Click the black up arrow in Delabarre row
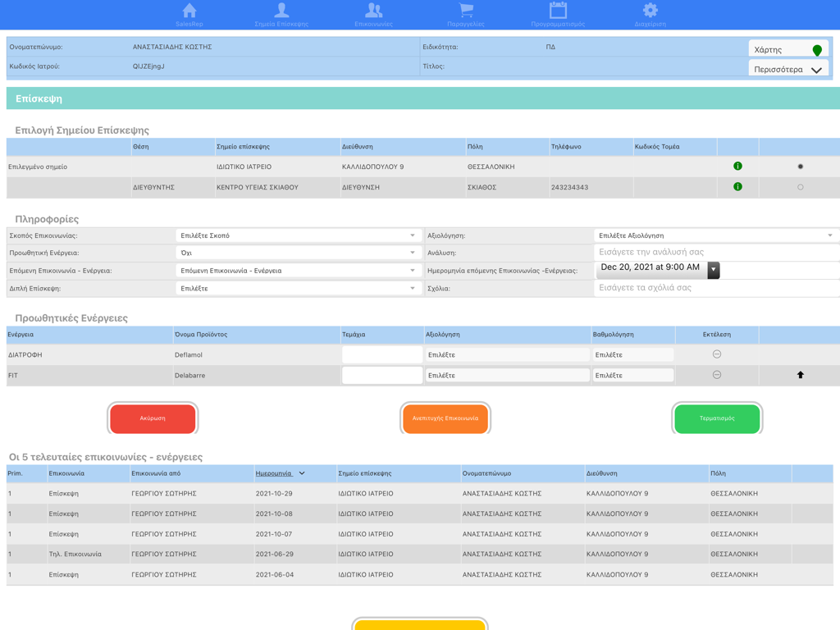The width and height of the screenshot is (840, 630). pyautogui.click(x=801, y=374)
